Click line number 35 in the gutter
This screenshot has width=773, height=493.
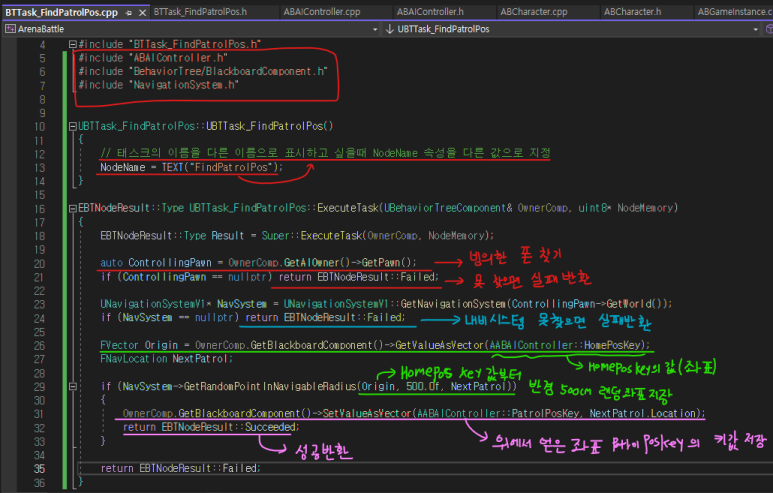pos(39,468)
